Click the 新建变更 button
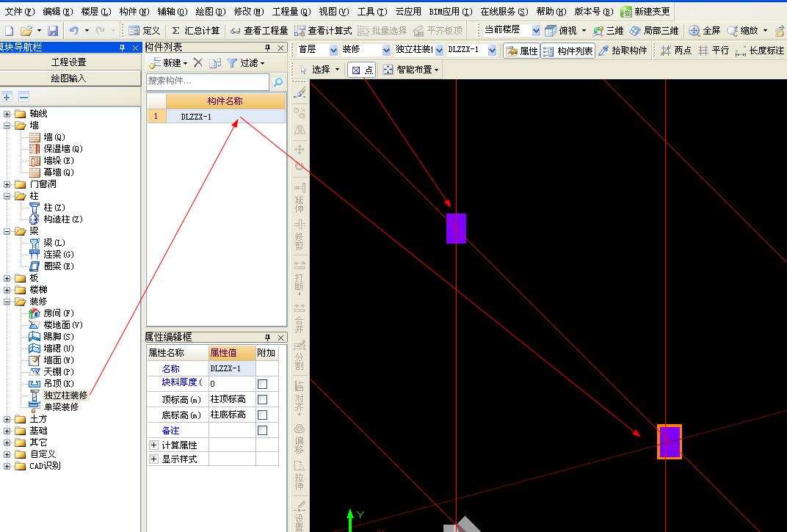This screenshot has width=787, height=532. (646, 11)
